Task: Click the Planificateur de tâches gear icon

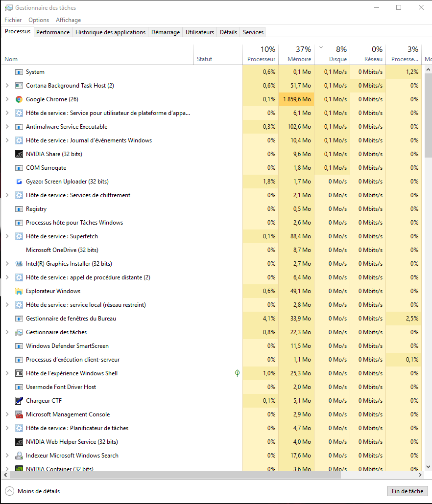Action: click(19, 428)
